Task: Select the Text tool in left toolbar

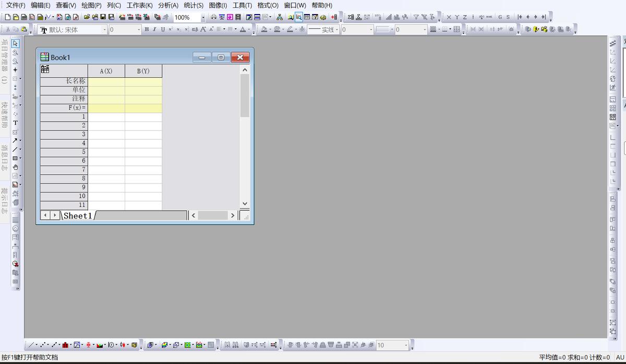Action: tap(15, 123)
